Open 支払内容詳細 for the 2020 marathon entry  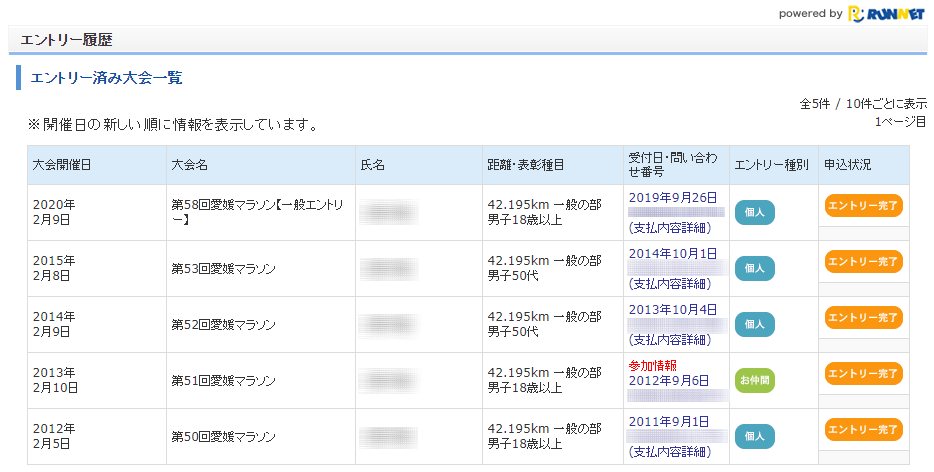pos(670,228)
